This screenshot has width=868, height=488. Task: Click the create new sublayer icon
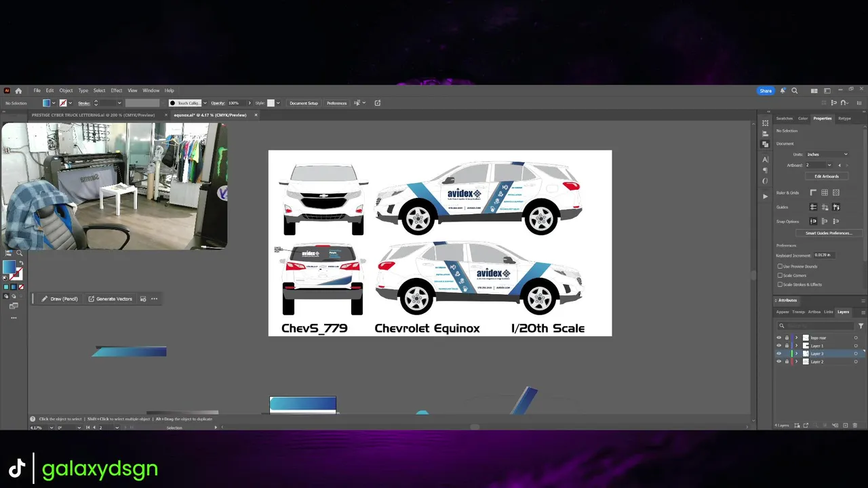pos(835,426)
